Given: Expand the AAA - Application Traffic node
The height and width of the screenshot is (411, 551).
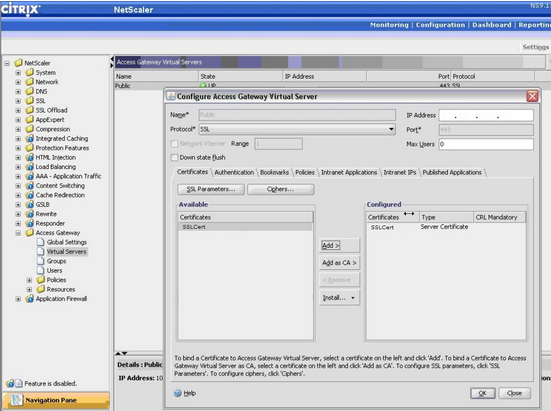Looking at the screenshot, I should pos(18,176).
